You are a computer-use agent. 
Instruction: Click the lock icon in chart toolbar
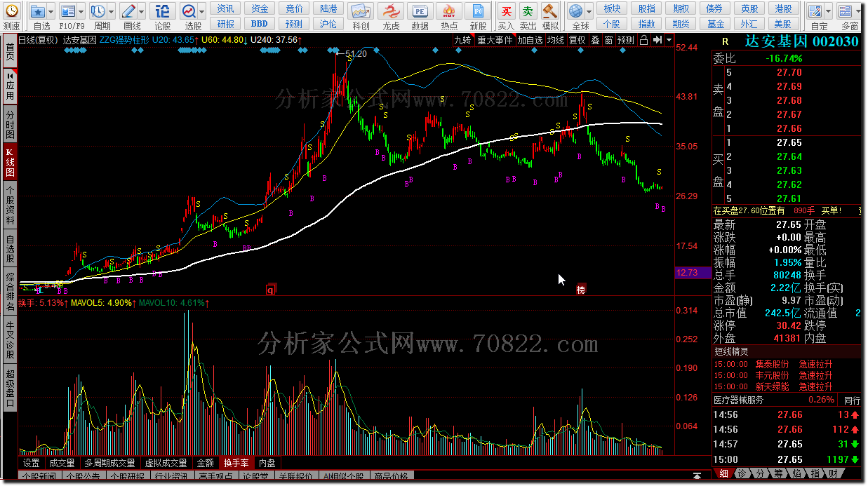(x=644, y=40)
